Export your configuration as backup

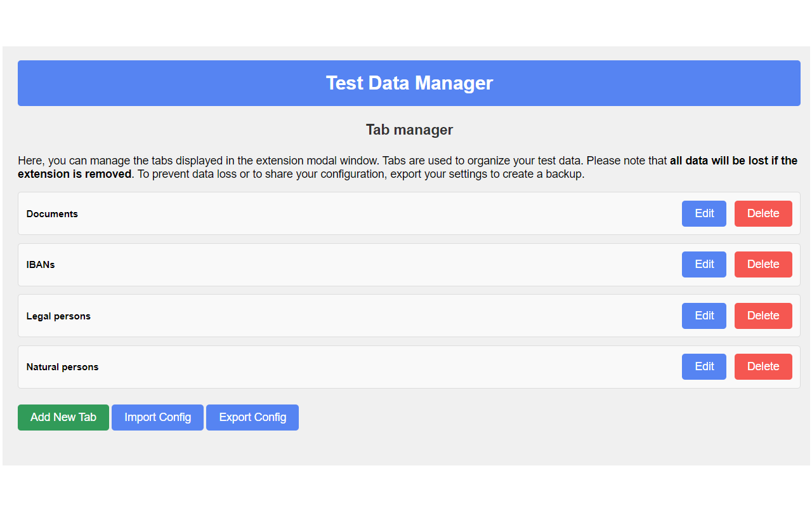(252, 417)
